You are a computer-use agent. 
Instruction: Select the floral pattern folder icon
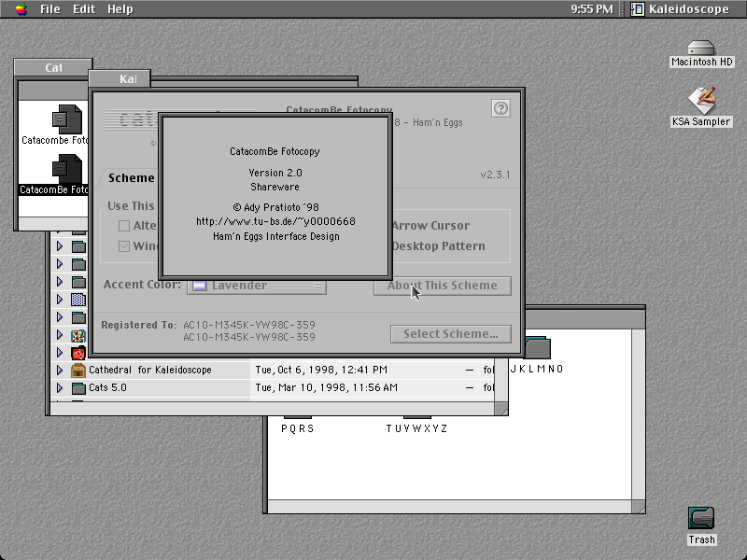(x=78, y=335)
